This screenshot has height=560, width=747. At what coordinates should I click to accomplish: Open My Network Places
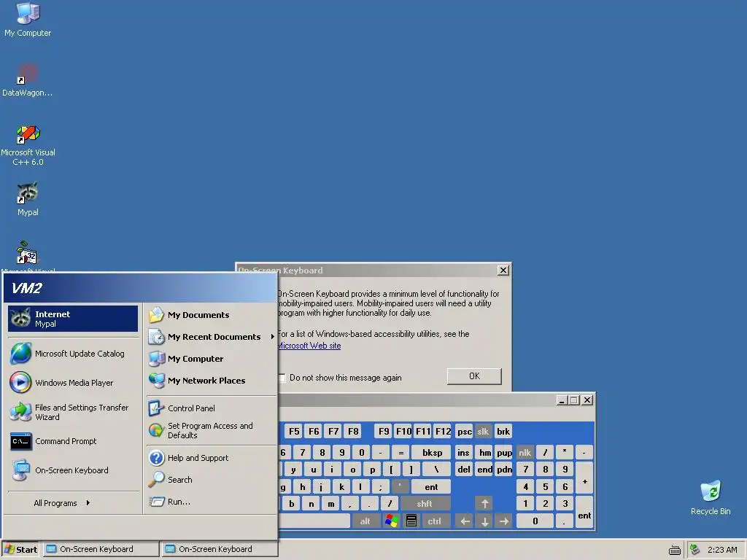point(212,381)
